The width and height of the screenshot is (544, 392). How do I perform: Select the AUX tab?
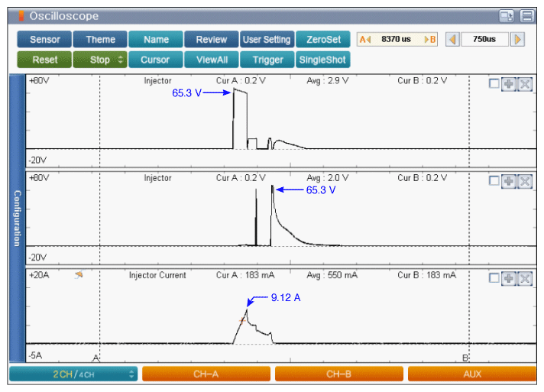pyautogui.click(x=472, y=374)
